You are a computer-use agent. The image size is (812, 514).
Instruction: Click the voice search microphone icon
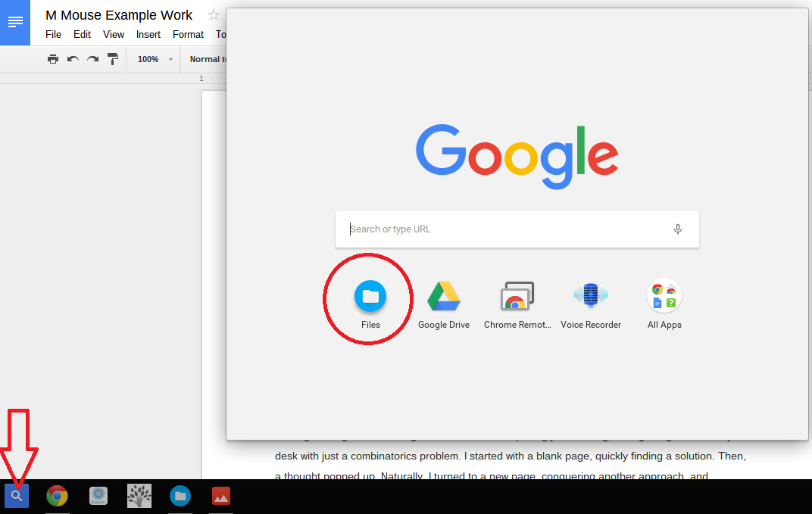(677, 229)
